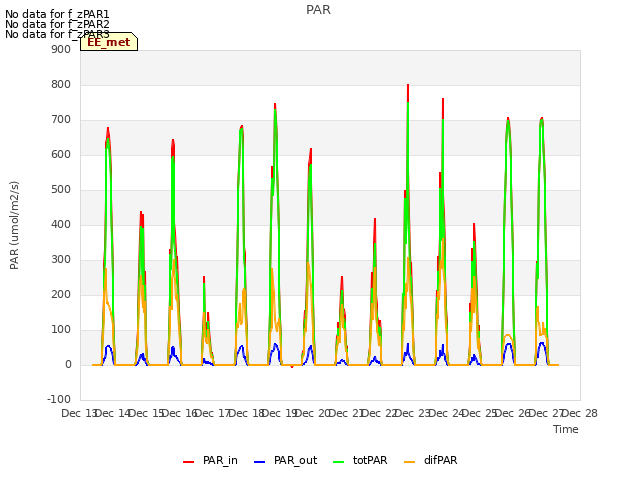Click the difPAR legend label

(x=440, y=460)
